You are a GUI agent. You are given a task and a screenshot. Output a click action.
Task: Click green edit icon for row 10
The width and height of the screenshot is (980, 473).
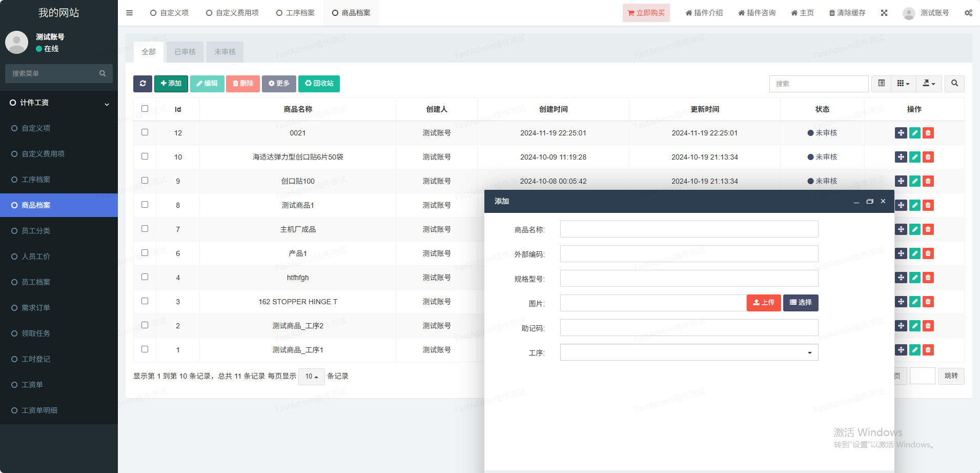coord(914,157)
